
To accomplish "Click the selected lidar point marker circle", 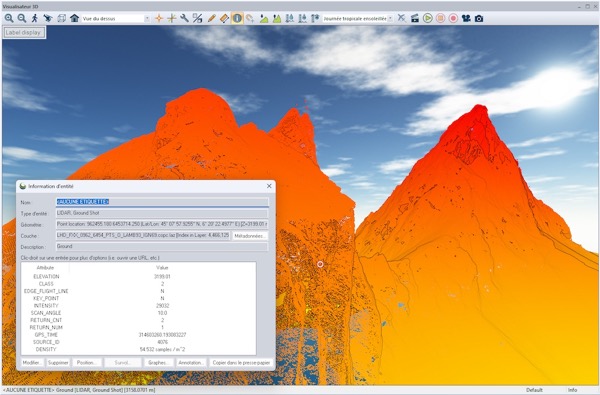I will [x=320, y=264].
